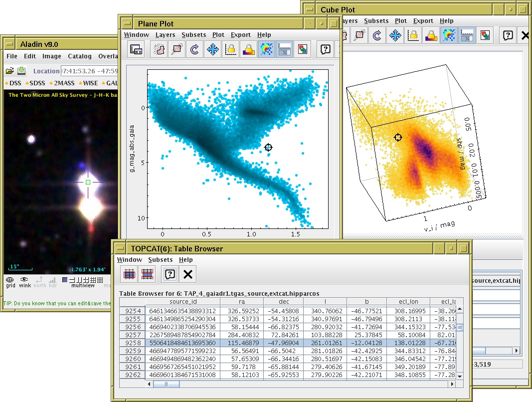The image size is (532, 402).
Task: Open floating control window in Plane Plot
Action: [137, 49]
